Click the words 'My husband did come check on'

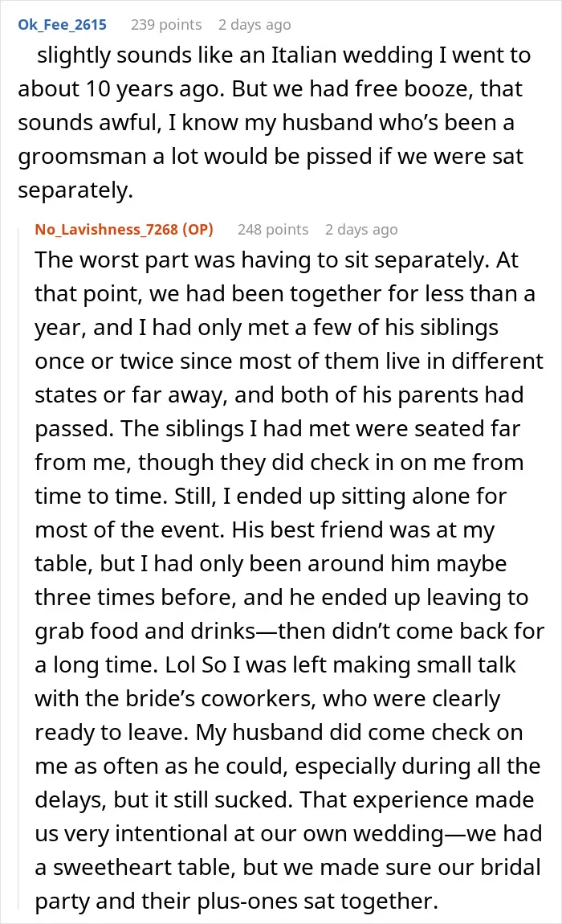point(360,733)
